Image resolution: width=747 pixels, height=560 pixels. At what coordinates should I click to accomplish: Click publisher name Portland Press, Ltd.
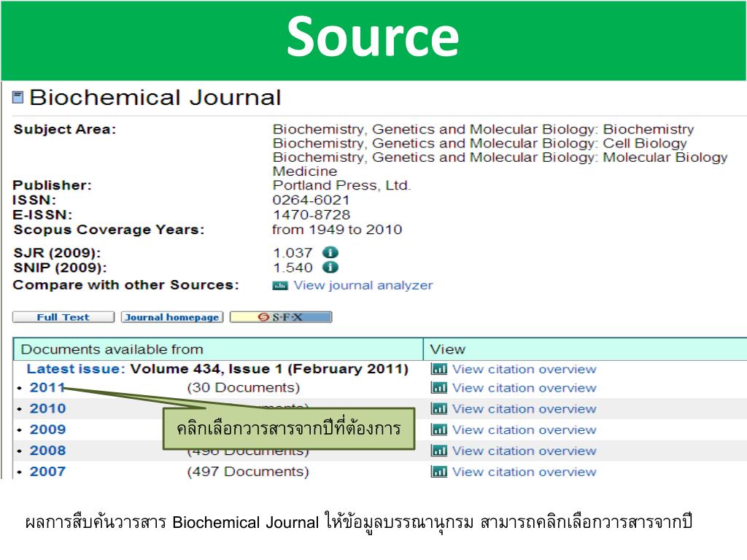(341, 185)
